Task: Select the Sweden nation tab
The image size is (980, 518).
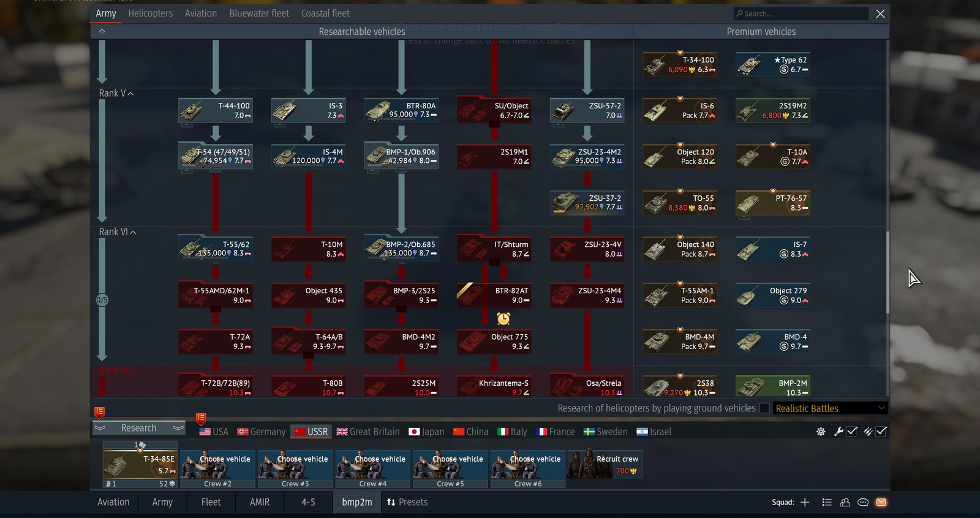Action: [605, 432]
